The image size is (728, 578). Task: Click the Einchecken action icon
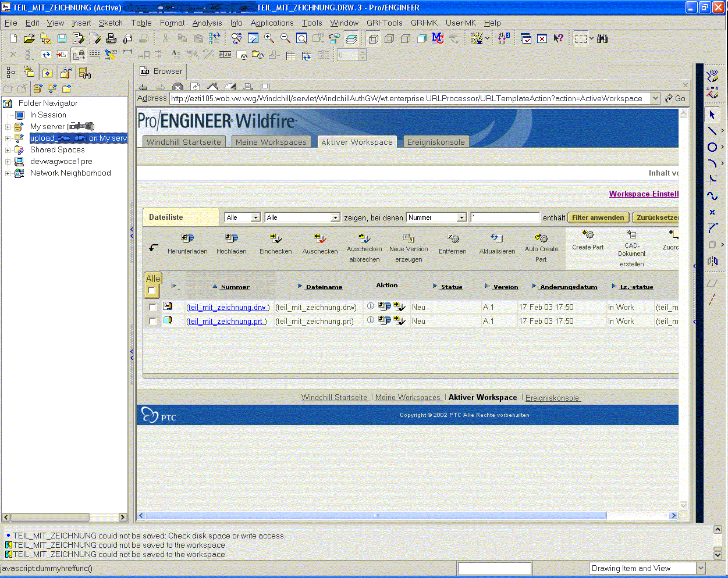tap(276, 238)
